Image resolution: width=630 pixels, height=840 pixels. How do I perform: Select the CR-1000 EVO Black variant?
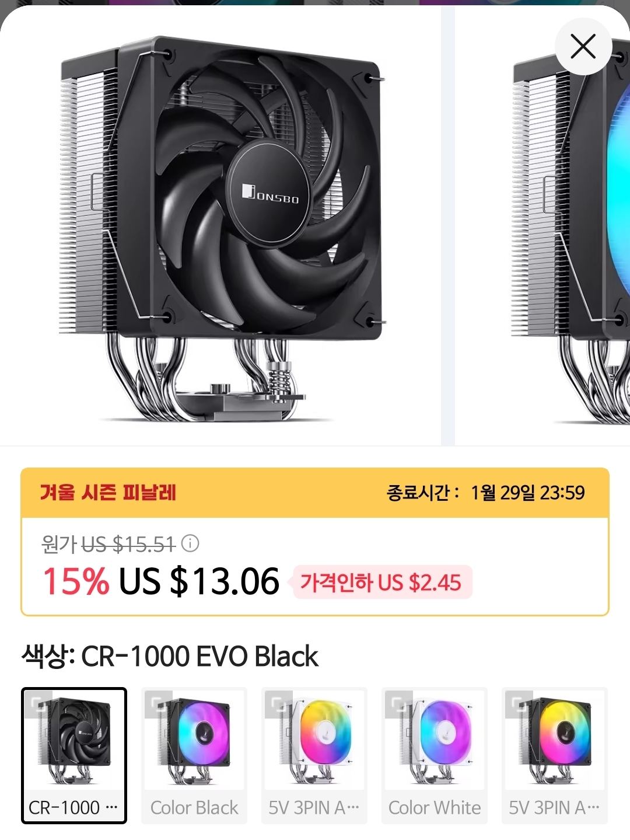click(74, 755)
